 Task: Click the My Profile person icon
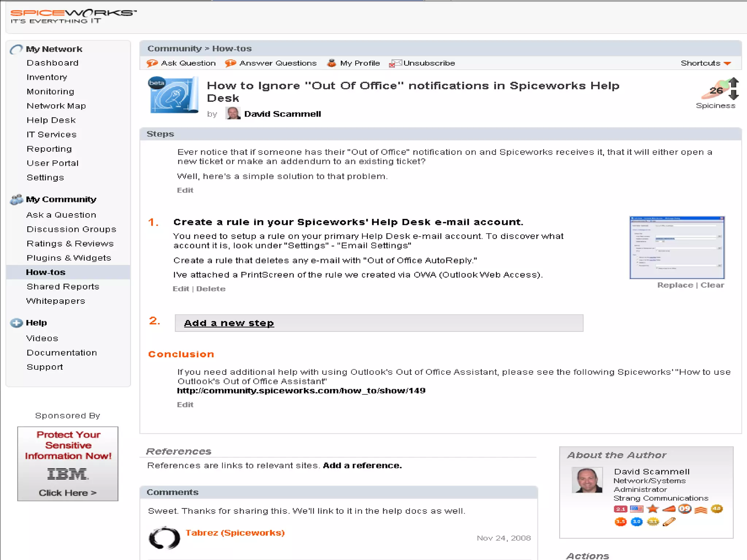click(331, 63)
